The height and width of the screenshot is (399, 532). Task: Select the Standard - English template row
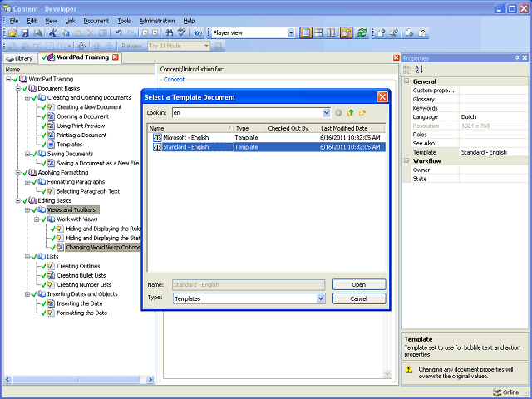click(267, 147)
